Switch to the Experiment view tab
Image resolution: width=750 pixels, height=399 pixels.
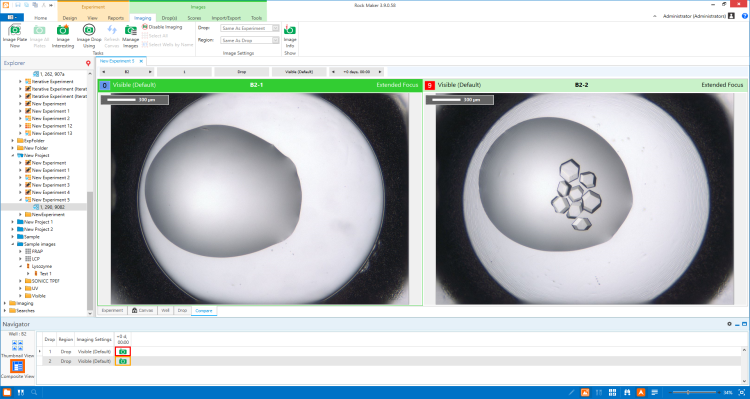(112, 310)
